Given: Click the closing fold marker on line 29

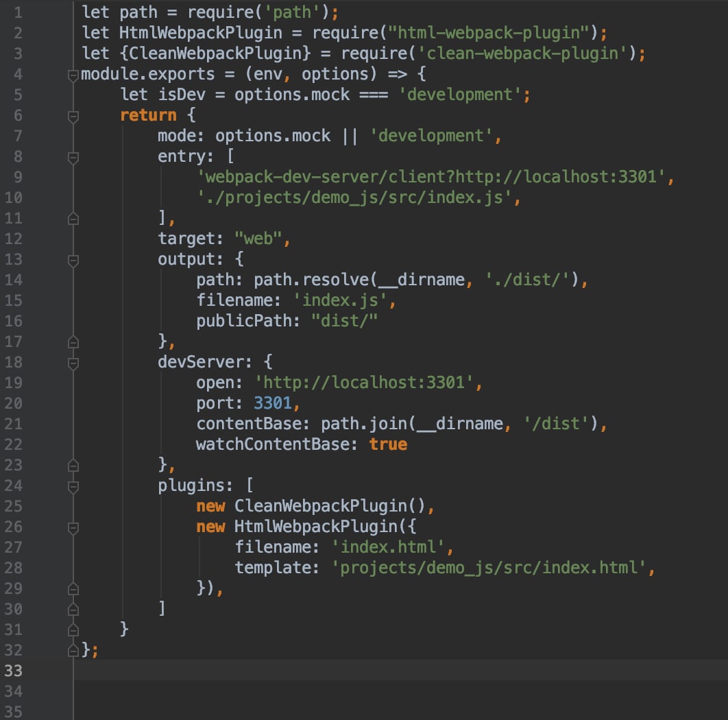Looking at the screenshot, I should (x=73, y=589).
